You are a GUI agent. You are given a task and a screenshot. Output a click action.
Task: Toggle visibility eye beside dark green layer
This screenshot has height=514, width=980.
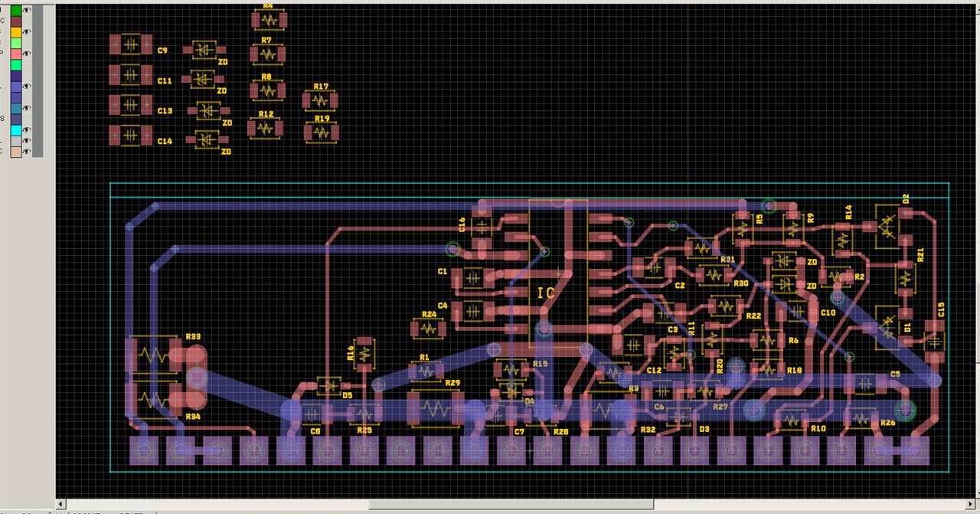tap(27, 10)
